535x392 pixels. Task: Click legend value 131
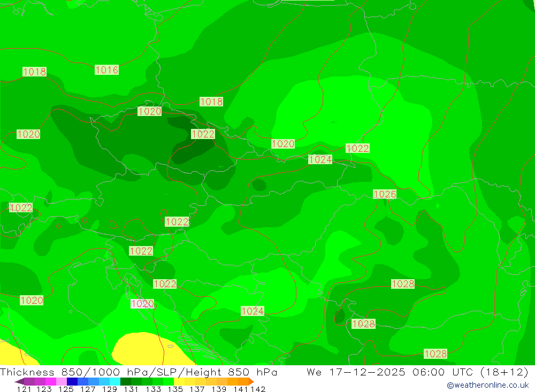click(132, 389)
